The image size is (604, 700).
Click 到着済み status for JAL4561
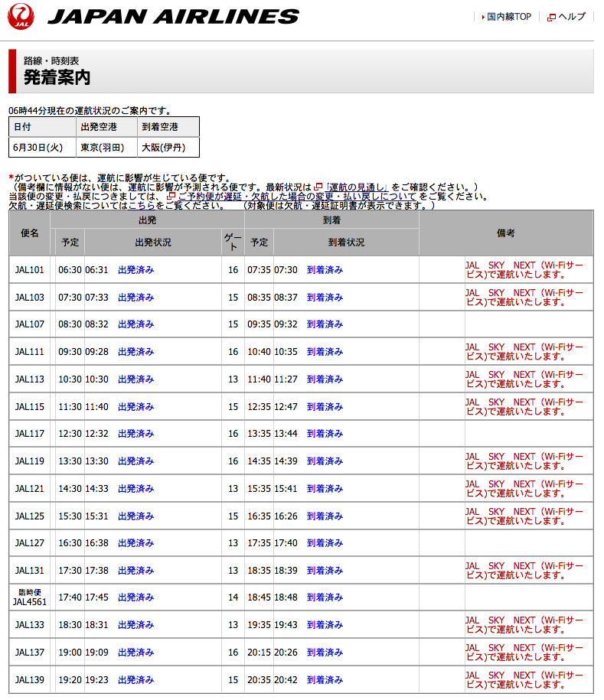pyautogui.click(x=325, y=597)
